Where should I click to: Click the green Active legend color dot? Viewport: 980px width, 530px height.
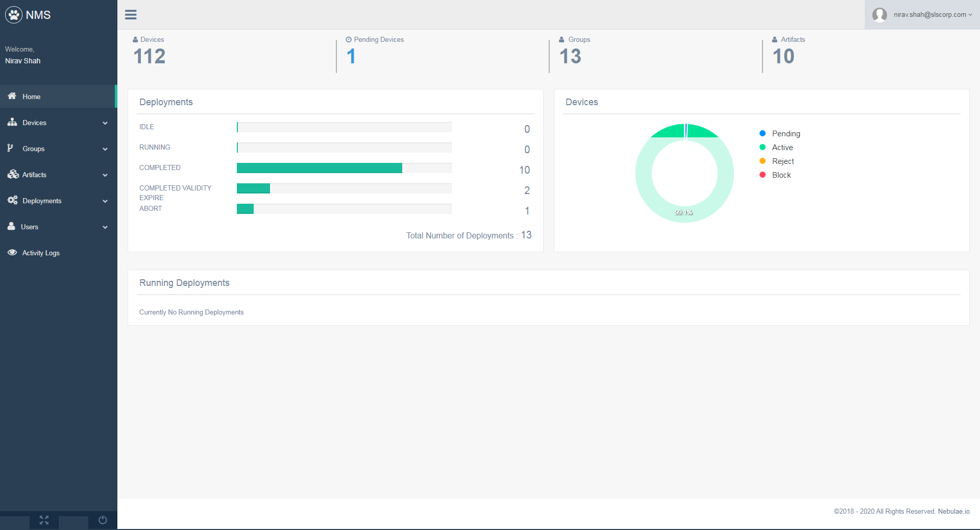[763, 147]
